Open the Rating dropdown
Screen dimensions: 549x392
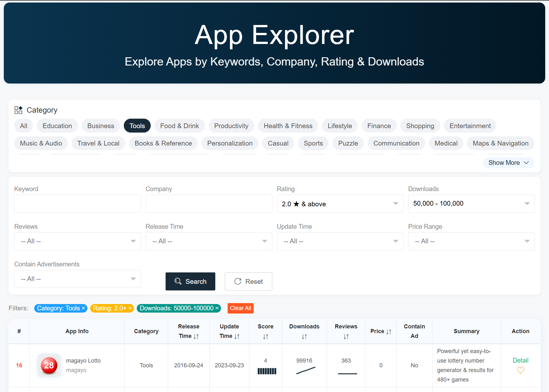(x=340, y=204)
